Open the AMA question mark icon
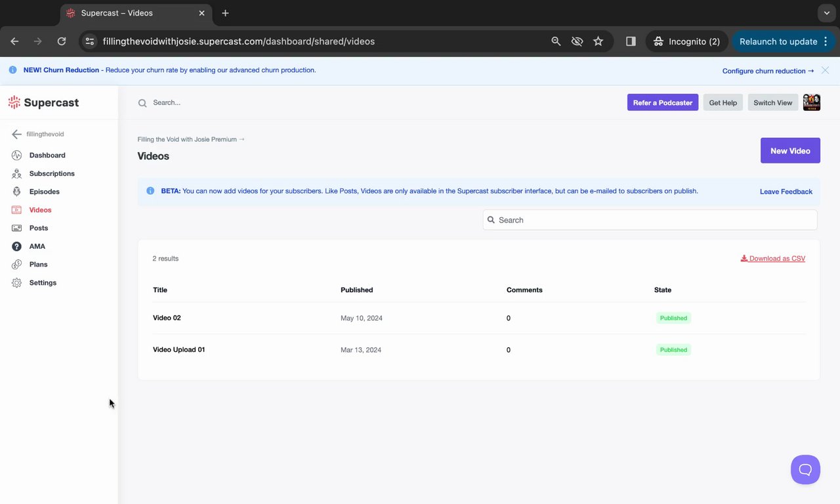 (16, 246)
